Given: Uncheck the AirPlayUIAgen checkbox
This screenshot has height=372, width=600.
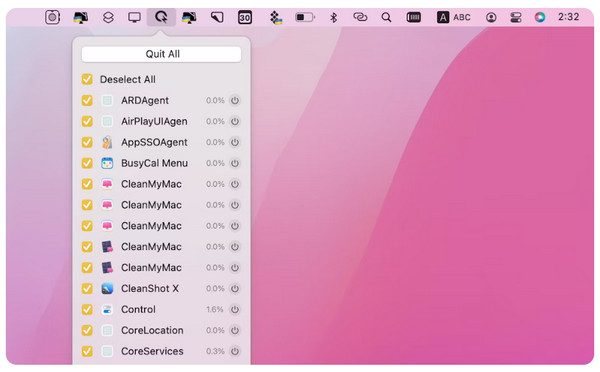Looking at the screenshot, I should coord(87,121).
